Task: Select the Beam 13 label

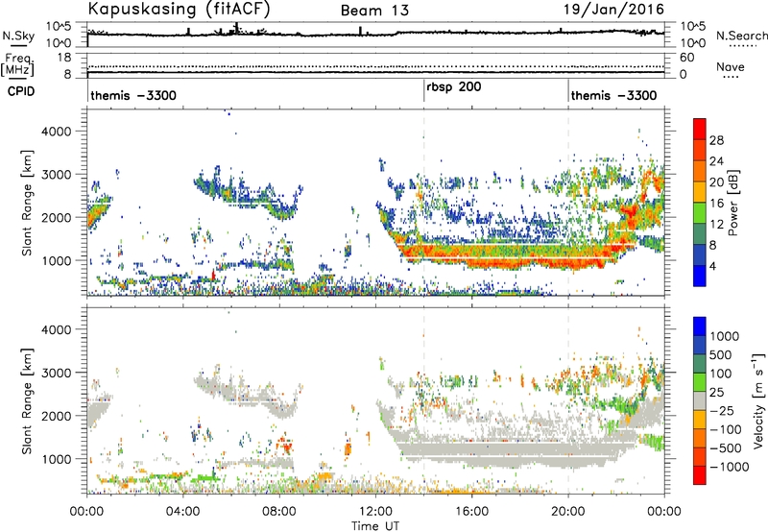Action: [374, 11]
